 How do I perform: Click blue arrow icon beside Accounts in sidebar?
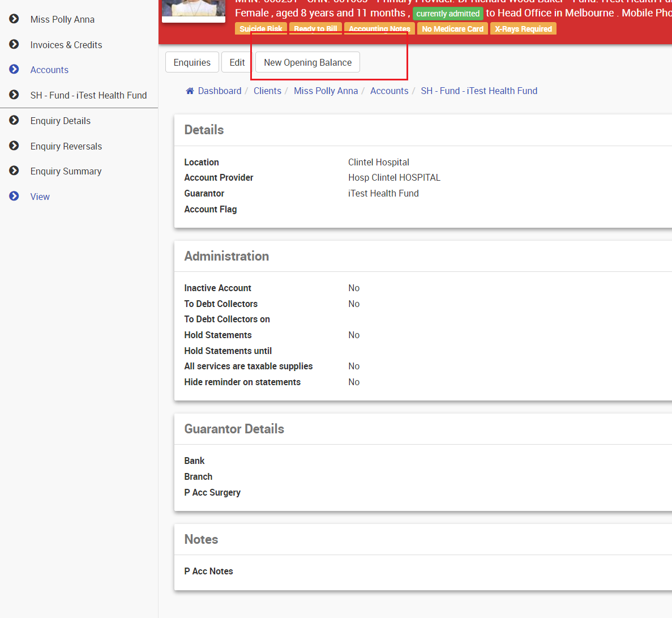(x=14, y=69)
